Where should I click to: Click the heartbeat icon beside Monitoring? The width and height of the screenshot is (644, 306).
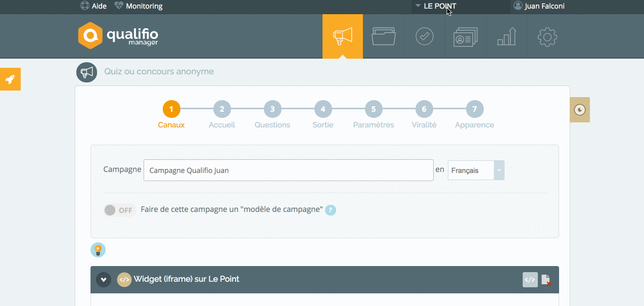(119, 6)
